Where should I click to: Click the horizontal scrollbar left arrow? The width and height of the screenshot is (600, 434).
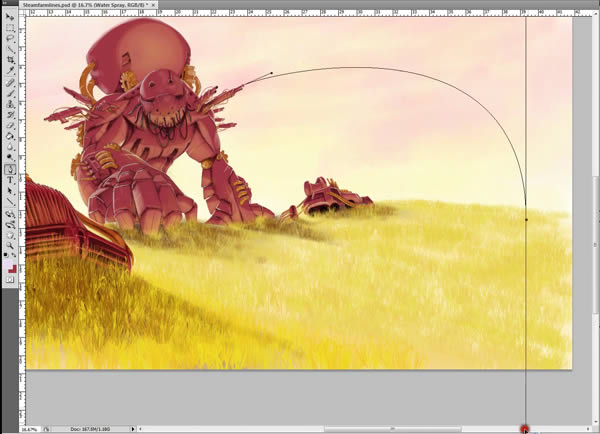point(140,429)
